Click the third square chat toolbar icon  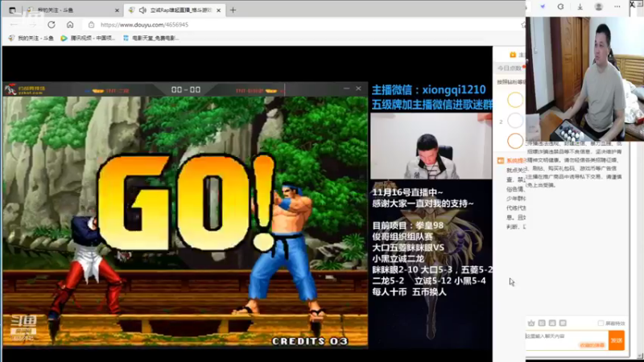point(563,323)
